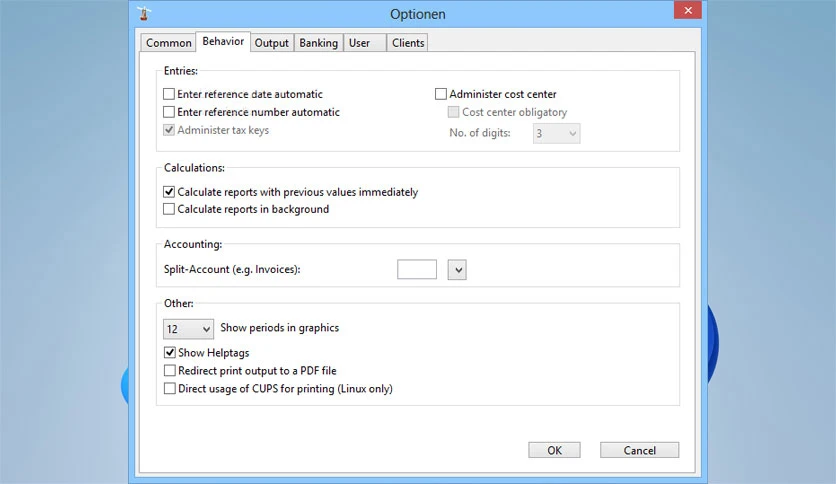This screenshot has width=836, height=484.
Task: Enable Direct usage of CUPS for printing
Action: click(x=170, y=389)
